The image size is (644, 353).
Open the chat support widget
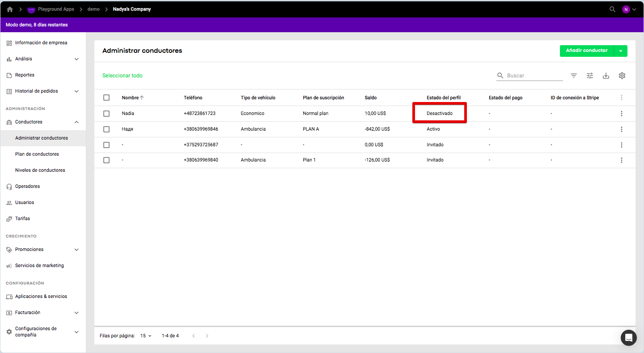(x=629, y=337)
